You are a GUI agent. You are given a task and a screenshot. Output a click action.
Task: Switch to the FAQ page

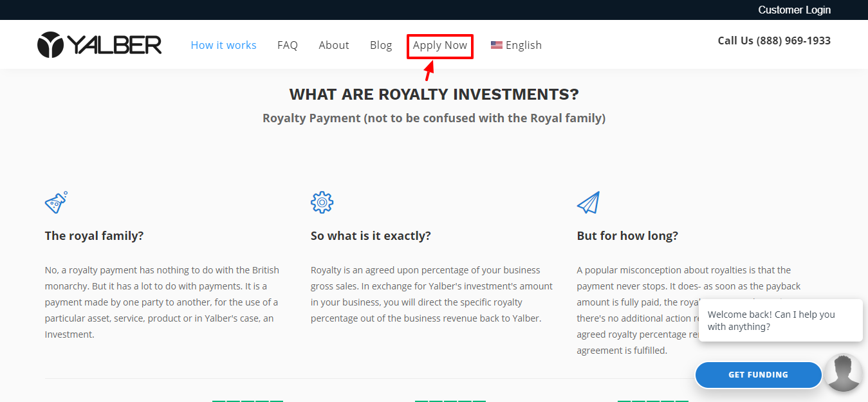pos(287,44)
